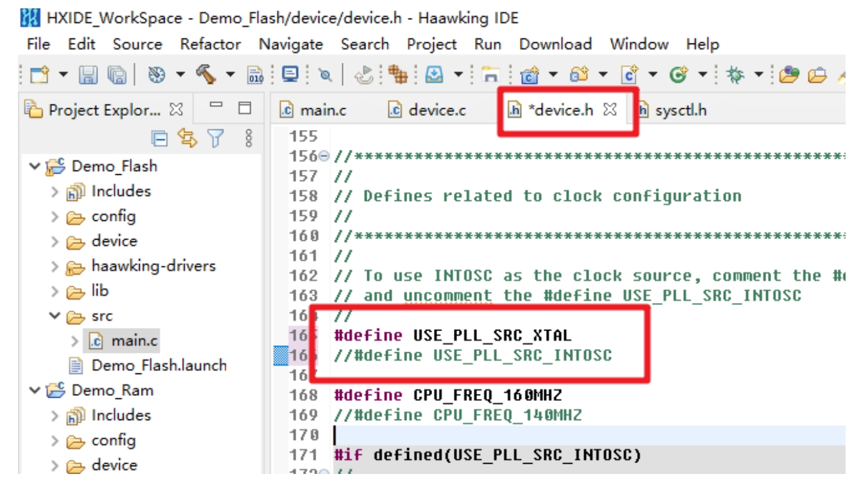The height and width of the screenshot is (481, 868).
Task: Start debugging with the bug icon
Action: pyautogui.click(x=734, y=76)
